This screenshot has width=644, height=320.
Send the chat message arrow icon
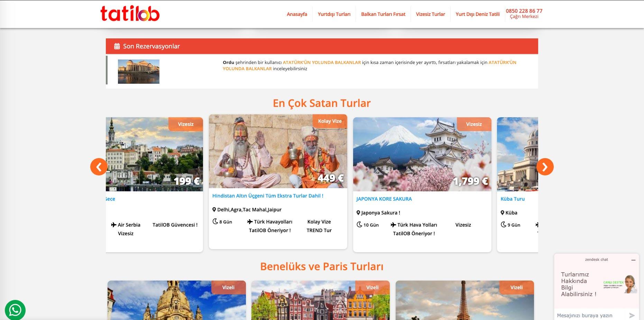tap(632, 315)
